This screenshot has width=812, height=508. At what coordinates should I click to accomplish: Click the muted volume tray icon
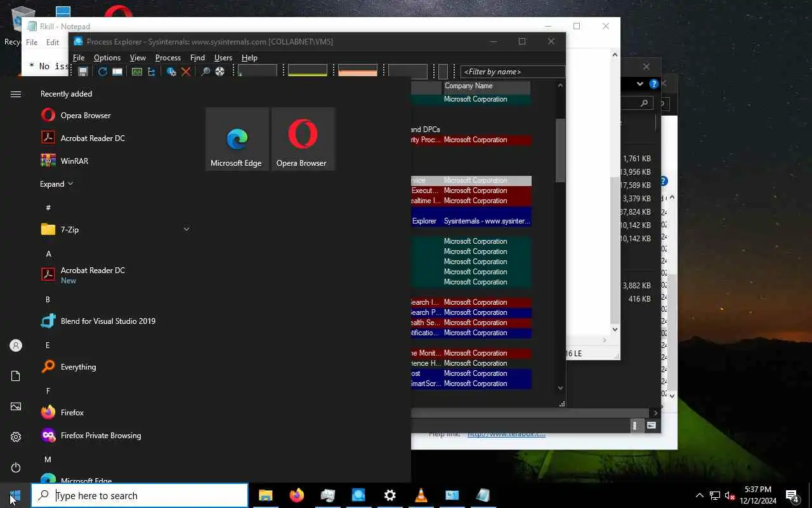(730, 495)
